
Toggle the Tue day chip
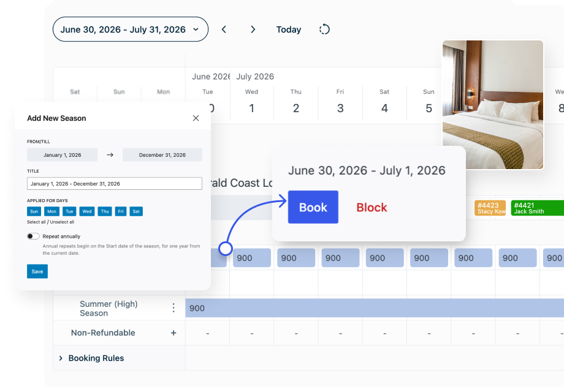click(x=69, y=211)
